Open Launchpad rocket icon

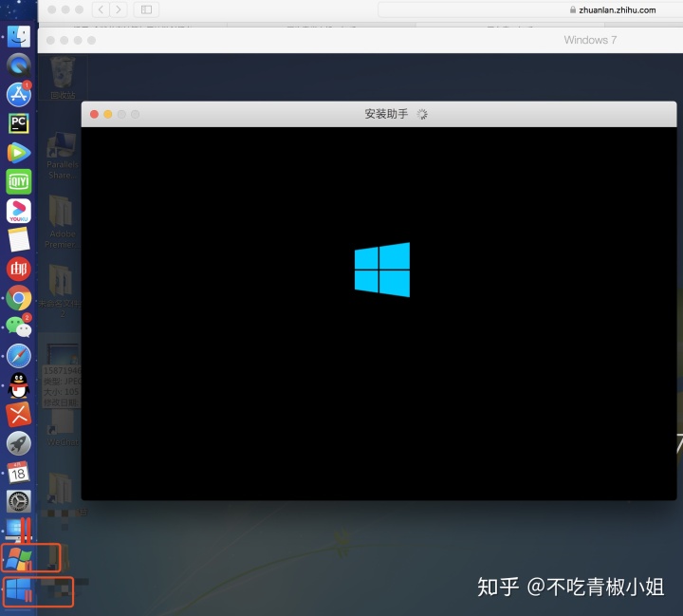point(19,443)
